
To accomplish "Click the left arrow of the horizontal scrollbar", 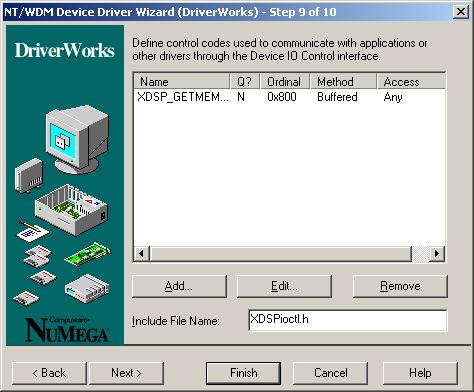I will [x=141, y=254].
